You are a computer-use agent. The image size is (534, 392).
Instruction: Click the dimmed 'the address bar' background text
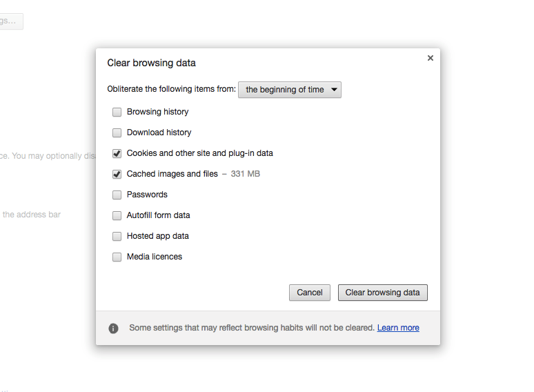coord(31,215)
